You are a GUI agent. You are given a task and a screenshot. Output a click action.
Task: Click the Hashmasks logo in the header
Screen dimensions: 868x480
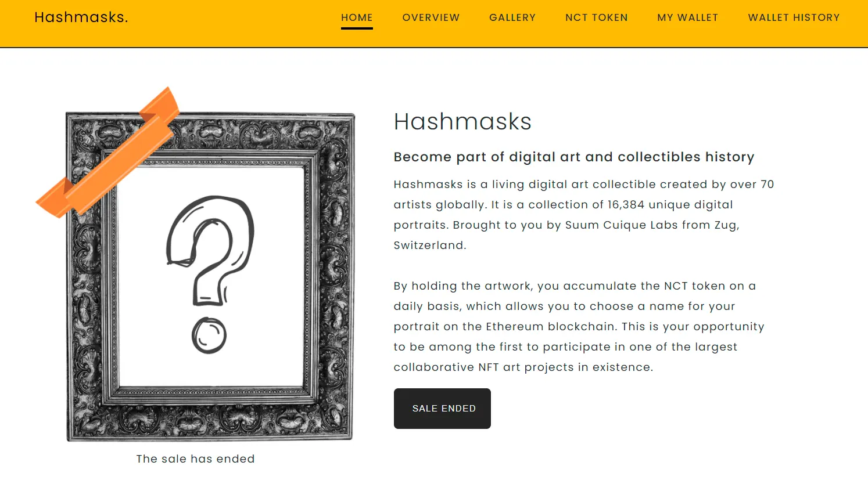tap(81, 17)
